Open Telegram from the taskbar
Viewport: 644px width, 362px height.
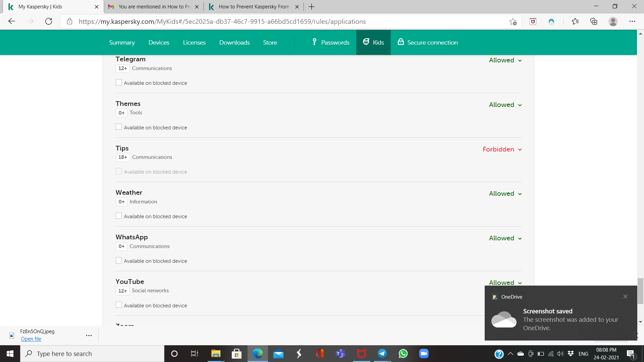point(382,354)
